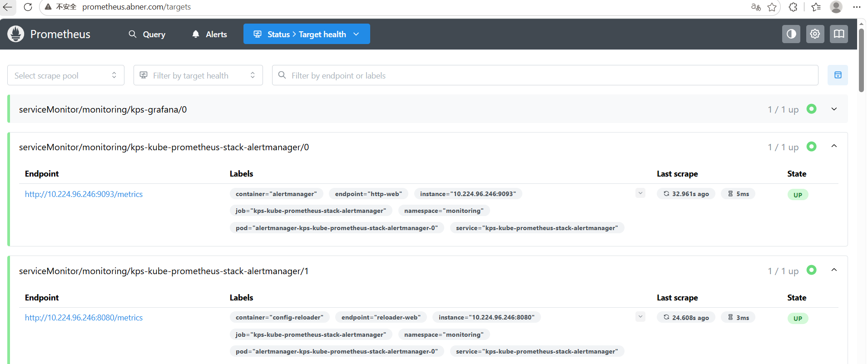Click the instance="10.224.96.246:9093" label
This screenshot has width=868, height=364.
tap(468, 194)
